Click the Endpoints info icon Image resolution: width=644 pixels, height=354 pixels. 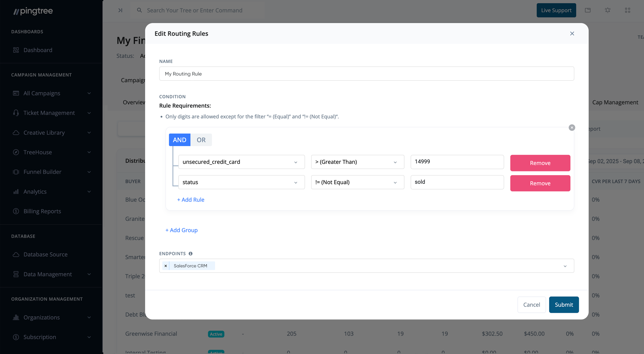[190, 254]
